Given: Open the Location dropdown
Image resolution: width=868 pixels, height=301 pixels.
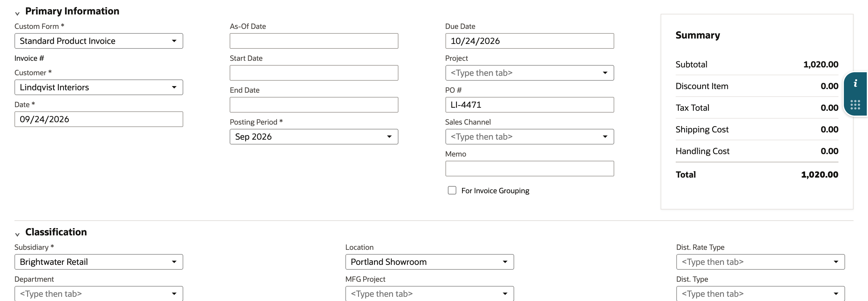Looking at the screenshot, I should coord(429,262).
